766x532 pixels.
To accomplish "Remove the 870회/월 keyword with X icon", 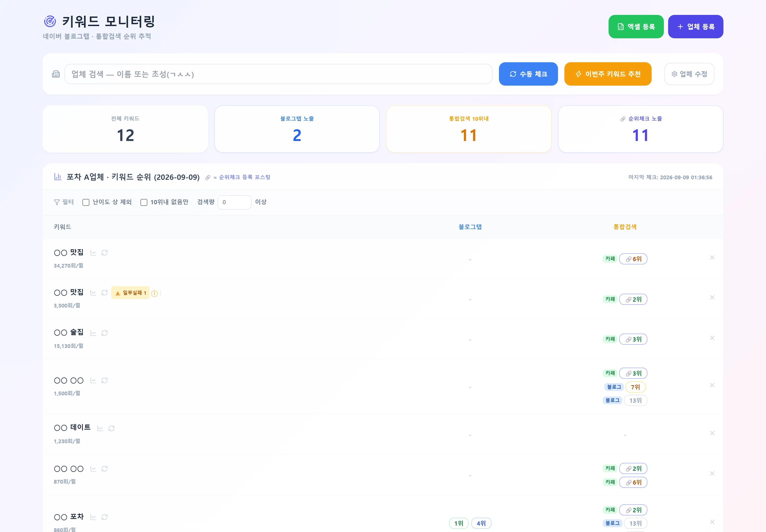I will coord(712,474).
